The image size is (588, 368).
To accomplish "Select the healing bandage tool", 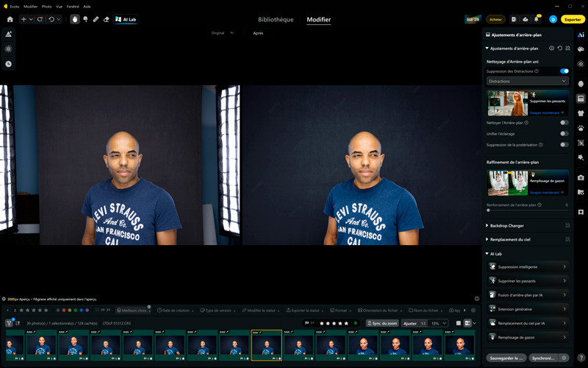I will click(x=96, y=19).
